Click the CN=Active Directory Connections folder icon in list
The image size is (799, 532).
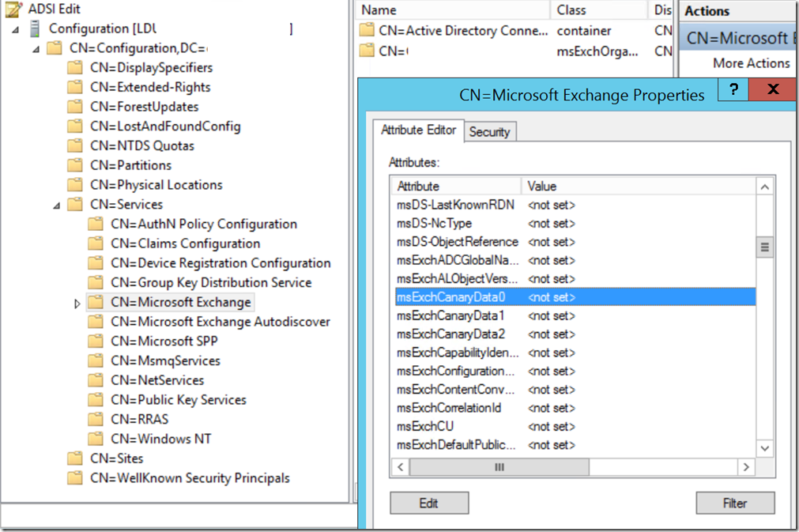point(367,30)
